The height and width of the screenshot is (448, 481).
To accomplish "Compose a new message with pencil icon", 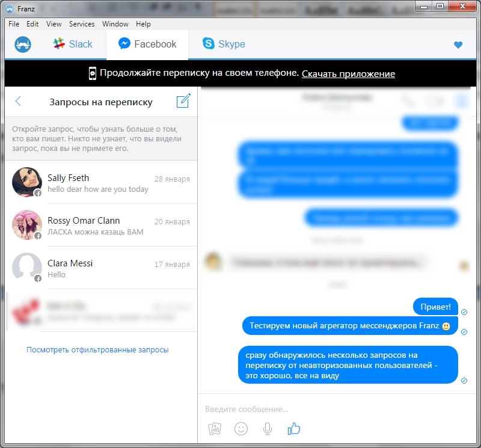I will coord(183,100).
